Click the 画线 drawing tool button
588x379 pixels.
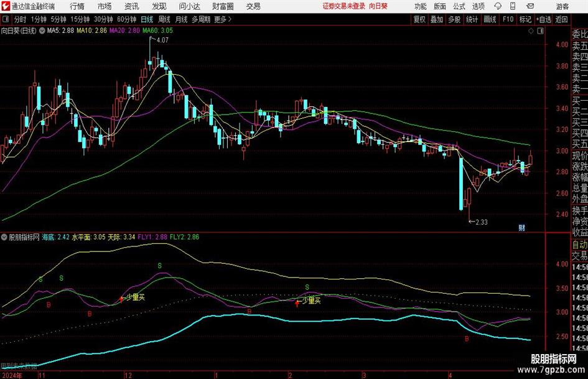490,19
